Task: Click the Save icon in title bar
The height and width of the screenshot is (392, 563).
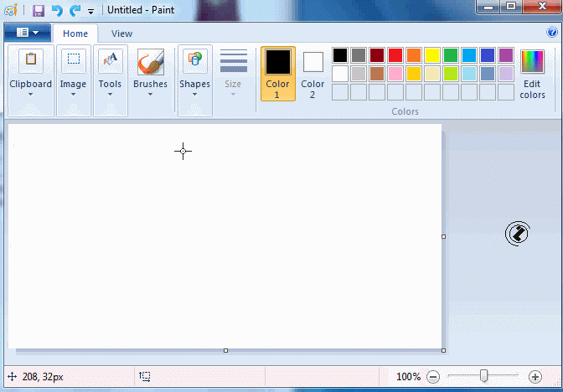Action: (x=39, y=11)
